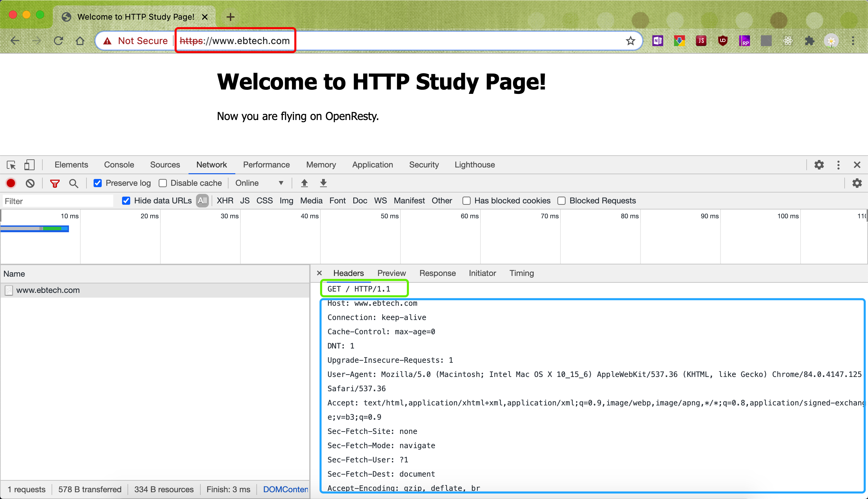Open the Lighthouse panel
The width and height of the screenshot is (868, 499).
pos(475,165)
